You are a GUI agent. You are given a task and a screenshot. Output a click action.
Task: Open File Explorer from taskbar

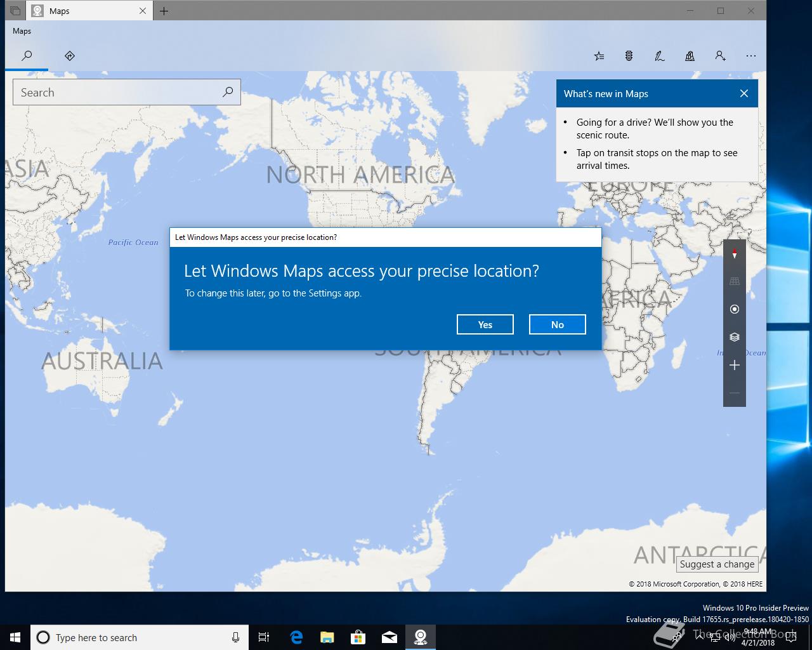coord(327,637)
